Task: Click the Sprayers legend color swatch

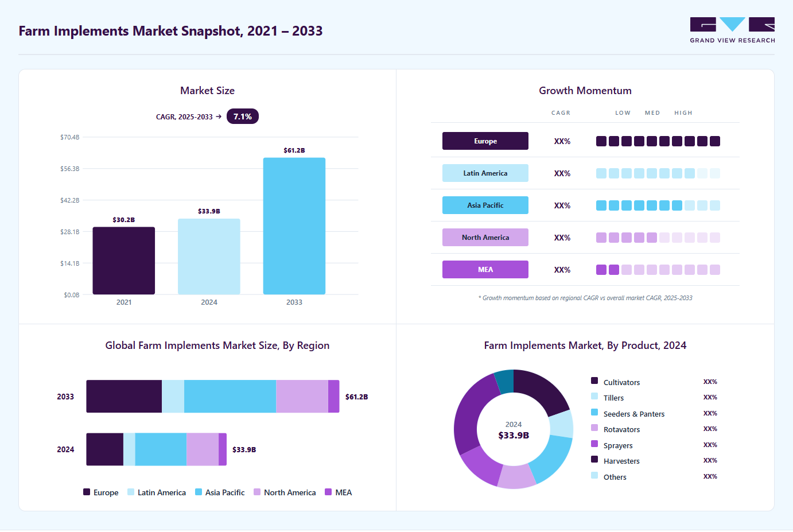Action: click(594, 444)
